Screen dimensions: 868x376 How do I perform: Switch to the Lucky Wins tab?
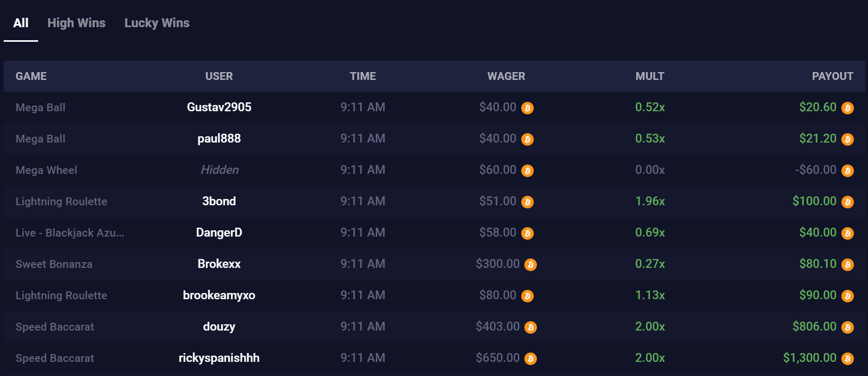[157, 23]
